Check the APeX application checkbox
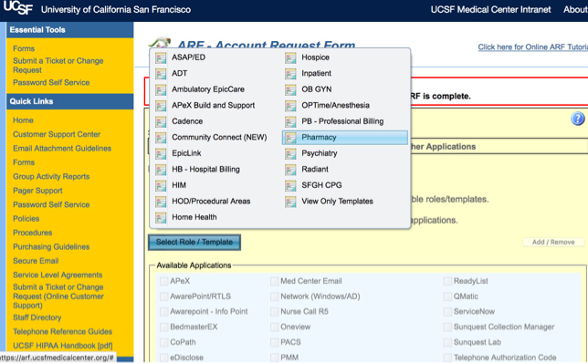 pos(163,281)
